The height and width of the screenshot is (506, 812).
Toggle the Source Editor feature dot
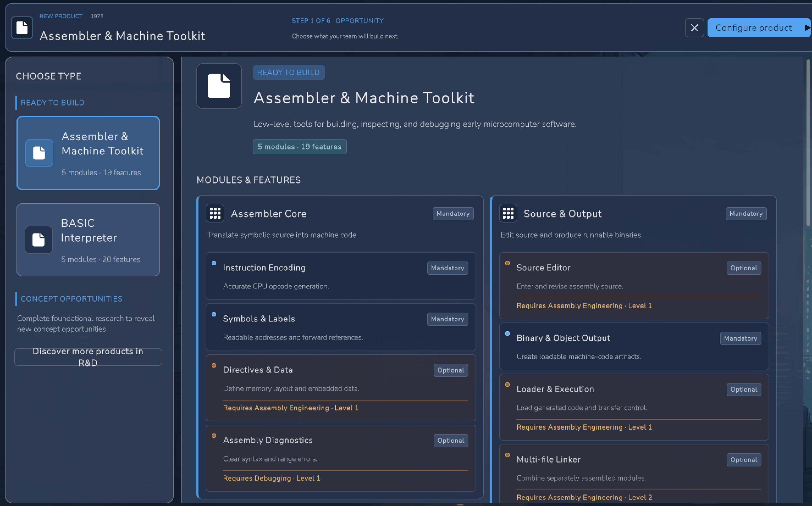click(x=507, y=263)
